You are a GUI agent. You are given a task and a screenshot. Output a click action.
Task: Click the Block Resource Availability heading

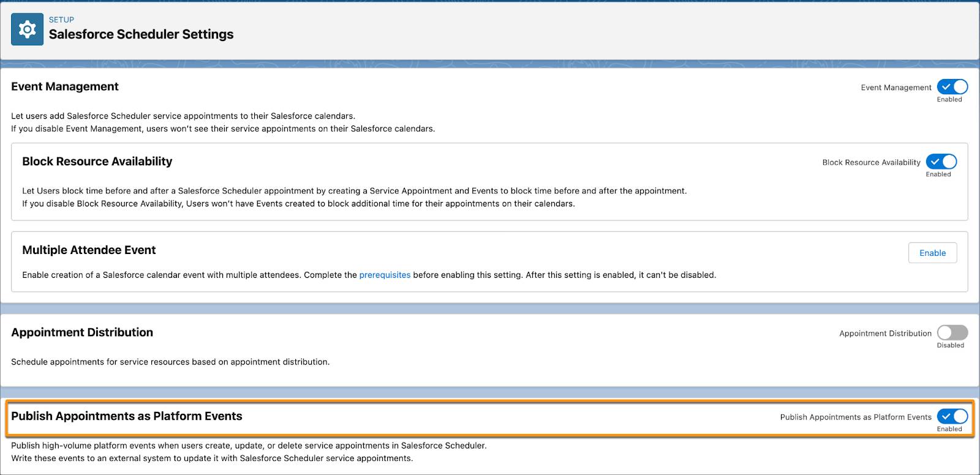[x=97, y=162]
